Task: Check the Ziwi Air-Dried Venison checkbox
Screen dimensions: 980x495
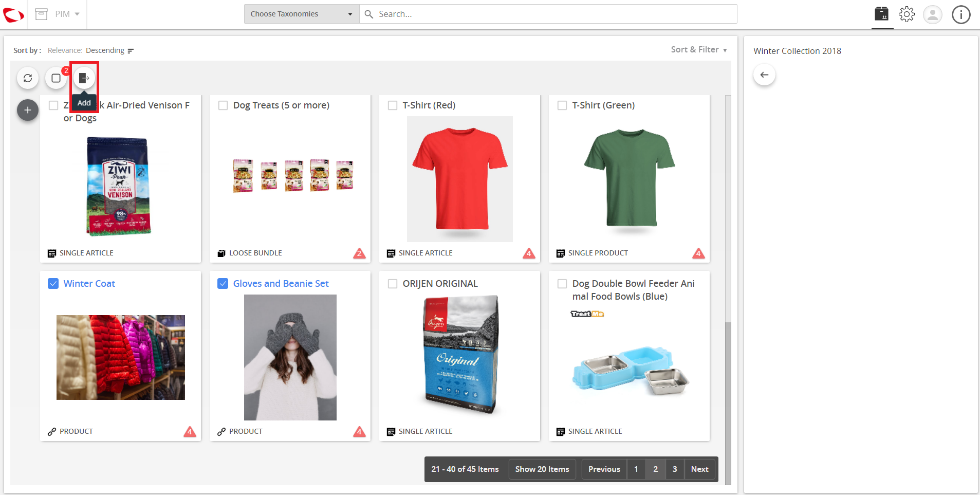Action: click(x=53, y=105)
